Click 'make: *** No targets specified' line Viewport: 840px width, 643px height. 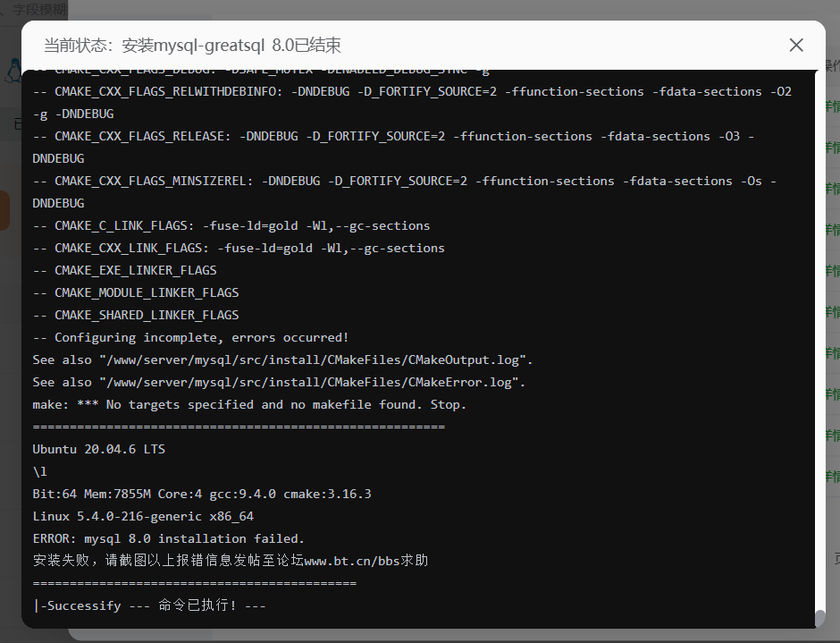(249, 404)
